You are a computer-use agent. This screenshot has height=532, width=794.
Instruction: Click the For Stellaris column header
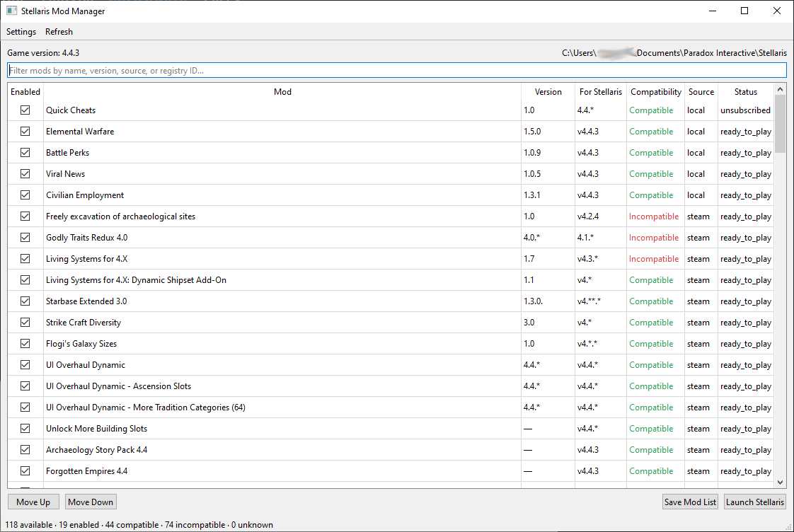pos(601,92)
